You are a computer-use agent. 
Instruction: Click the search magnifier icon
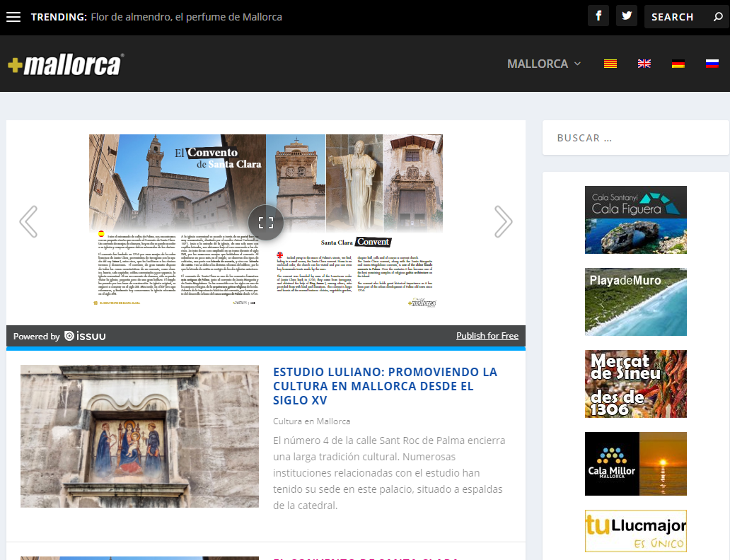(718, 17)
